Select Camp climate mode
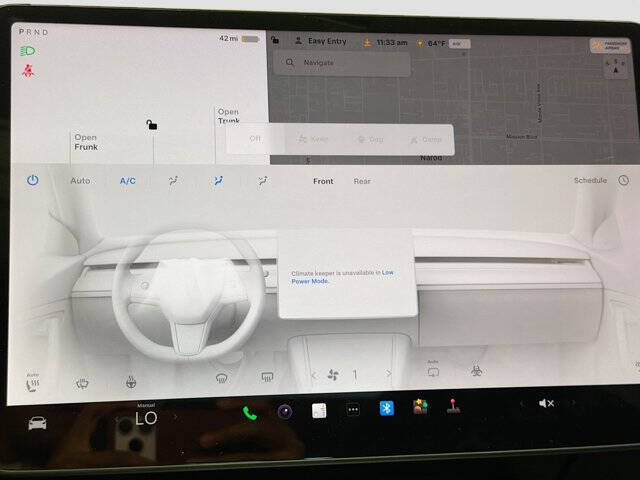 [x=427, y=140]
